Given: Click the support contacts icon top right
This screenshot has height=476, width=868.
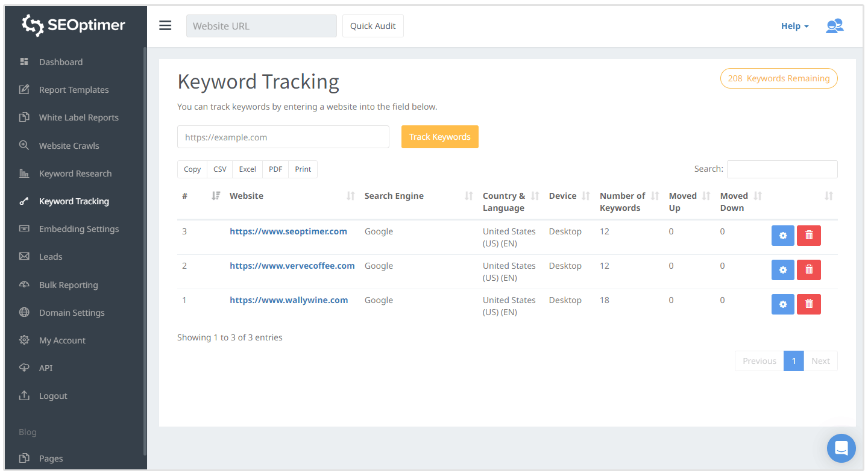Looking at the screenshot, I should click(834, 26).
